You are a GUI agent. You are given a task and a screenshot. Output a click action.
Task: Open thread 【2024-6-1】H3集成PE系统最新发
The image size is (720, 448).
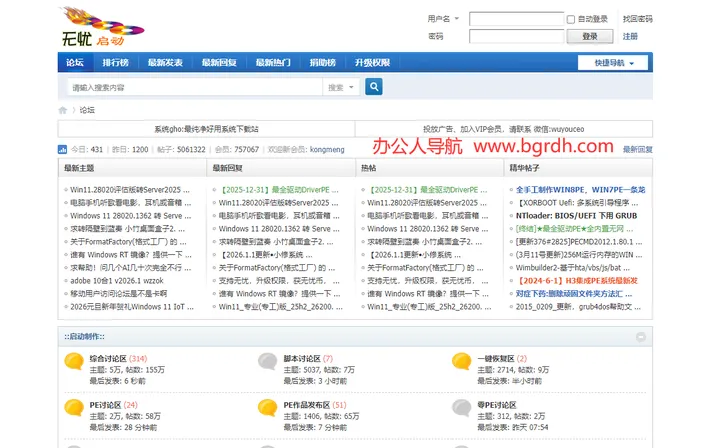pyautogui.click(x=577, y=280)
